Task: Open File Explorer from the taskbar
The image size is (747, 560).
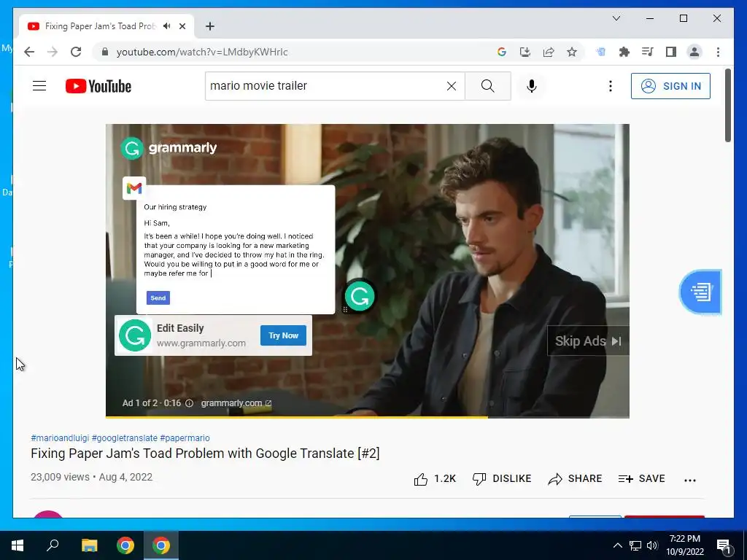Action: coord(89,545)
